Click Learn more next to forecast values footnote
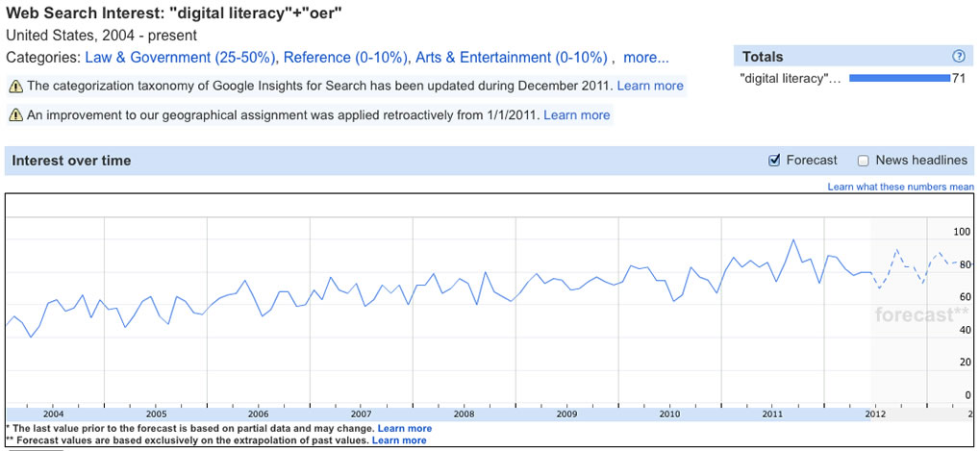 (x=399, y=440)
